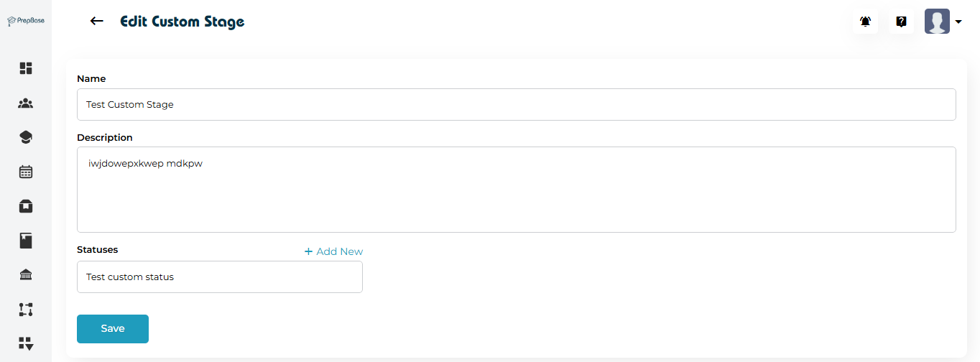Screen dimensions: 980x362
Task: Go back using the left arrow
Action: (97, 22)
